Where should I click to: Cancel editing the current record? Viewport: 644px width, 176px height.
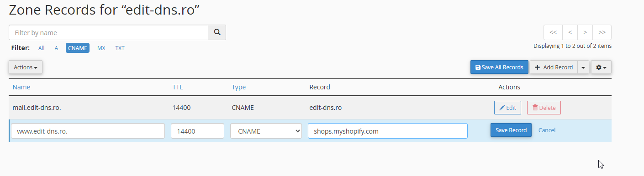point(547,130)
